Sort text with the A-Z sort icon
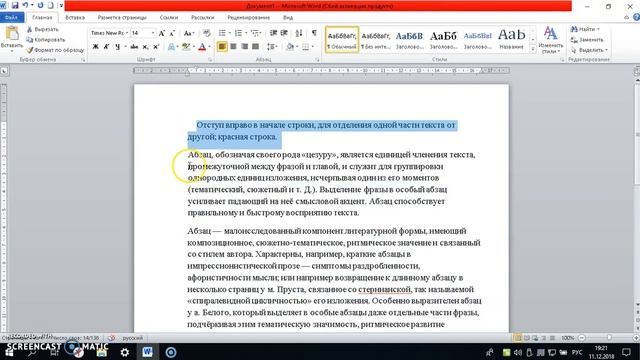Viewport: 640px width, 360px height. click(x=299, y=33)
